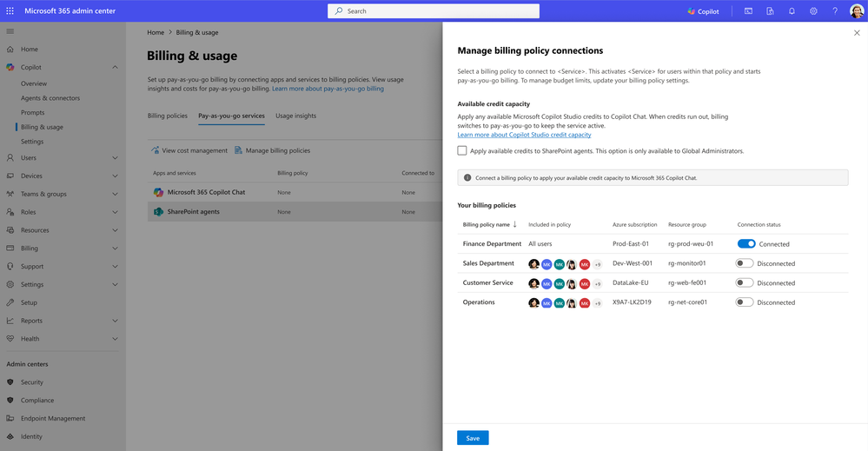Click the Teams & groups sidebar icon
Viewport: 868px width, 451px height.
pos(10,195)
